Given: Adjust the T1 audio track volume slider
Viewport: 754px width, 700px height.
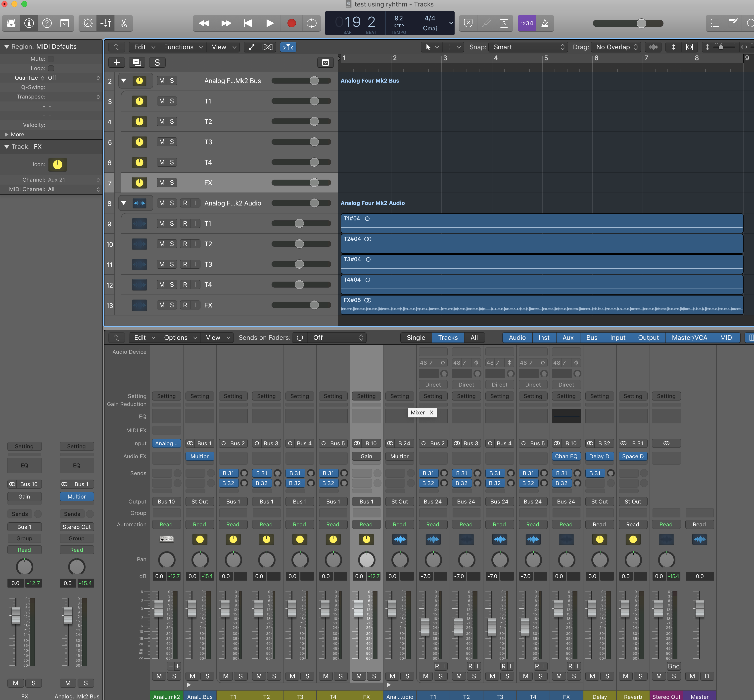Looking at the screenshot, I should click(299, 223).
